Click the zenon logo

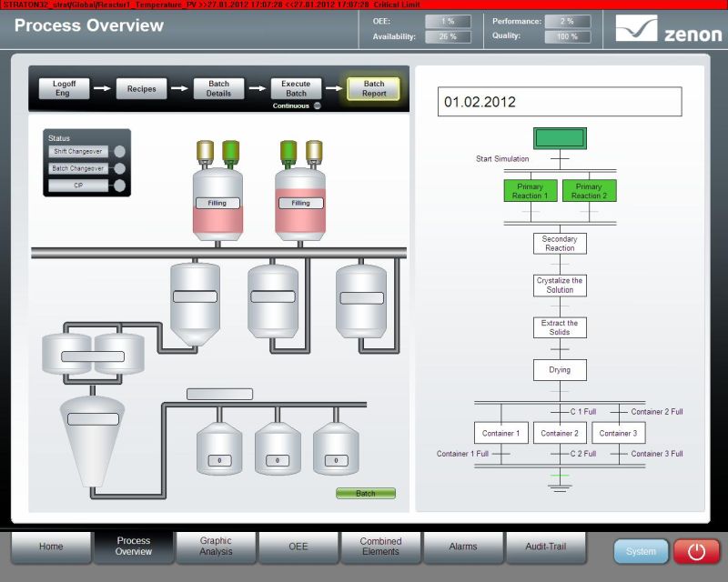668,29
